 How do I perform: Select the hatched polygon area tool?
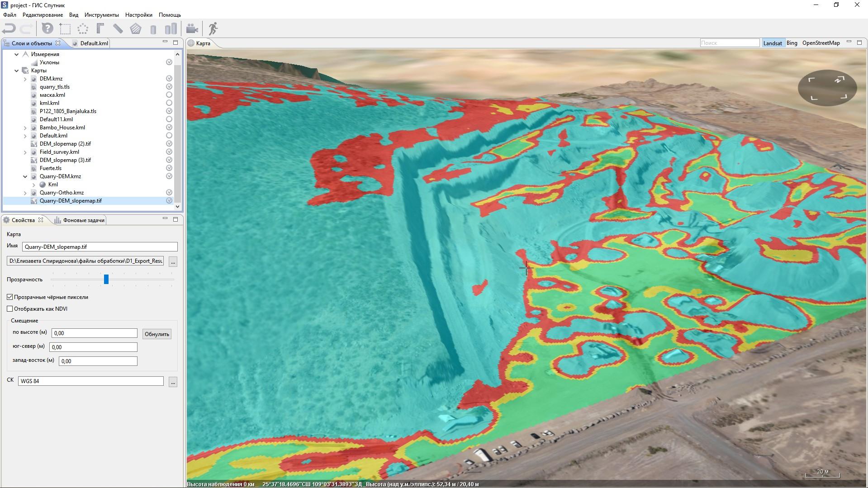pos(135,29)
